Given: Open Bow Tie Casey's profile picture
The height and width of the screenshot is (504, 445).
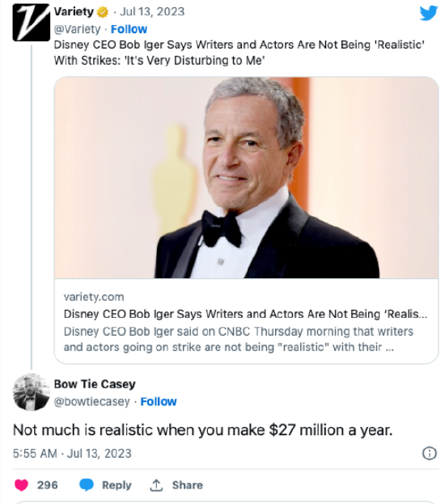Looking at the screenshot, I should pos(32,392).
